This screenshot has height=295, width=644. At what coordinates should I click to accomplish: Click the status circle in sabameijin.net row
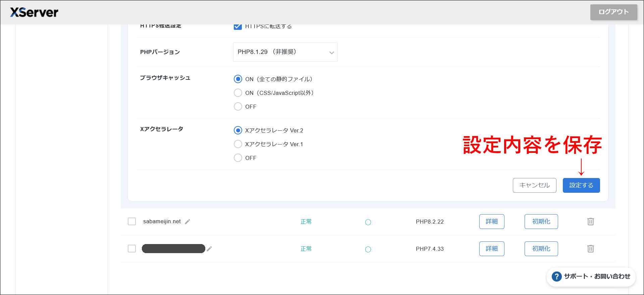pos(368,222)
